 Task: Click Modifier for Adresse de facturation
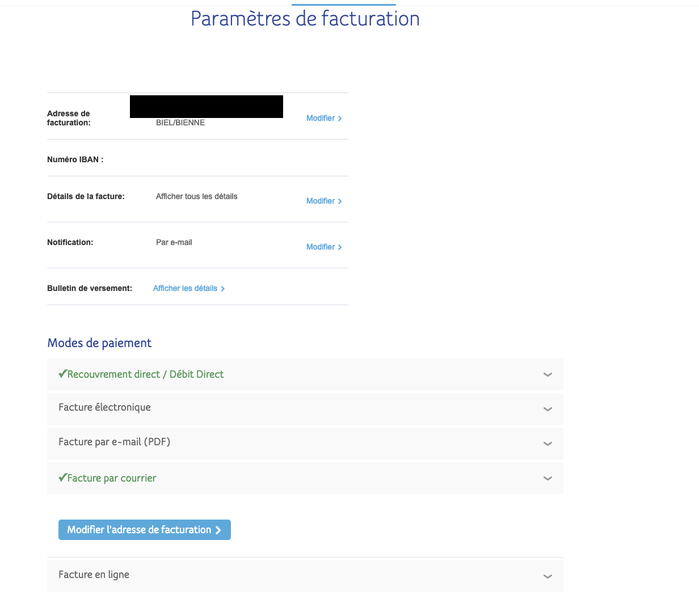(x=321, y=118)
